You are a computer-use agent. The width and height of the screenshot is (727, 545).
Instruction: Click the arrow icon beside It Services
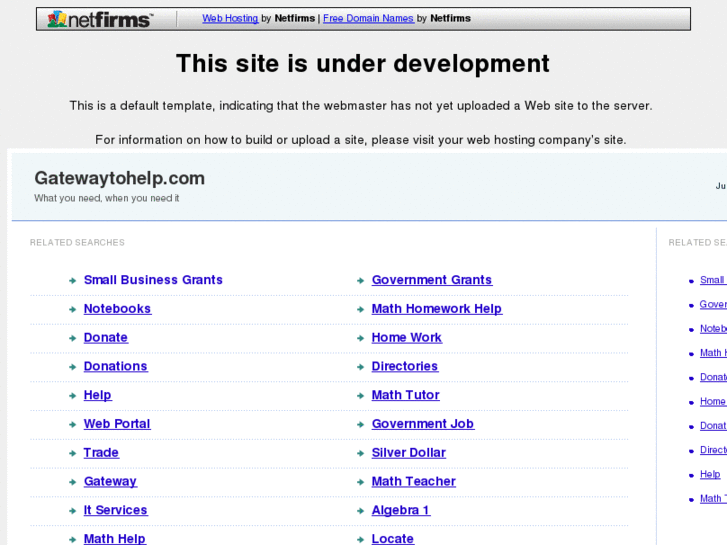(x=72, y=511)
